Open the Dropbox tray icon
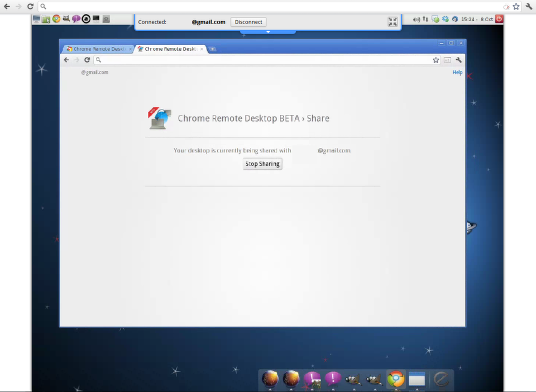 (x=445, y=19)
